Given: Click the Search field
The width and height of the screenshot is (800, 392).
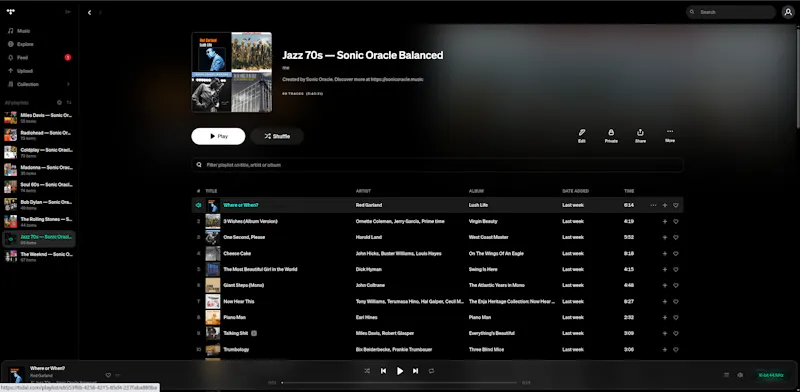Looking at the screenshot, I should pos(731,12).
